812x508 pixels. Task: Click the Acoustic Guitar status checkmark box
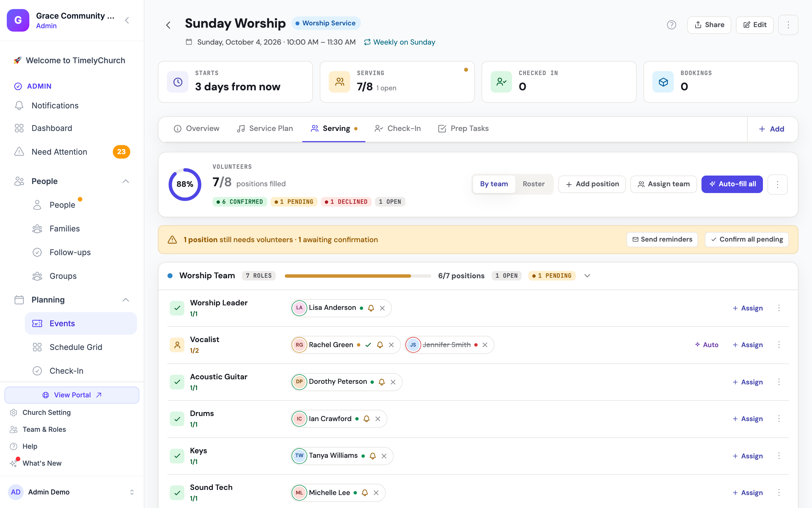(x=177, y=382)
